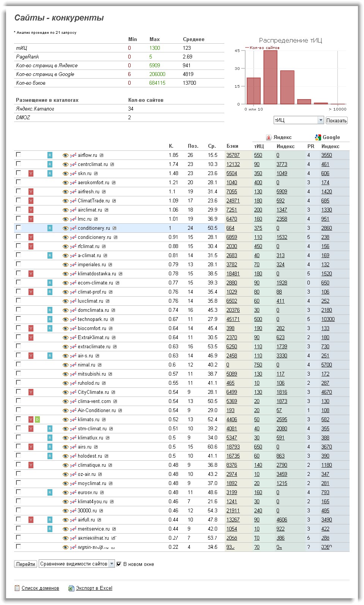
Task: Check the box for klimats.ru
Action: 18,419
